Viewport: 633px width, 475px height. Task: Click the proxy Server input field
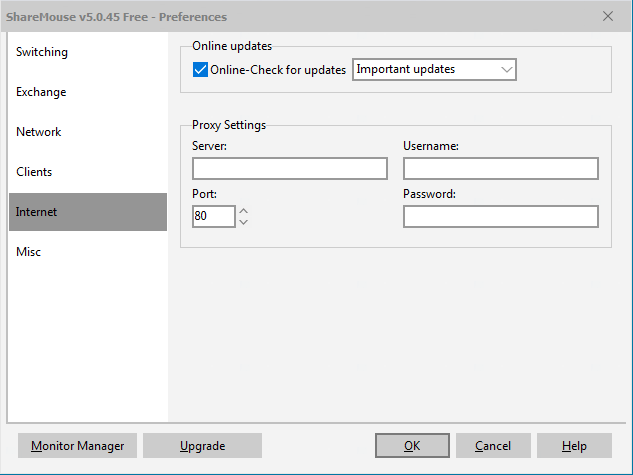click(x=289, y=168)
